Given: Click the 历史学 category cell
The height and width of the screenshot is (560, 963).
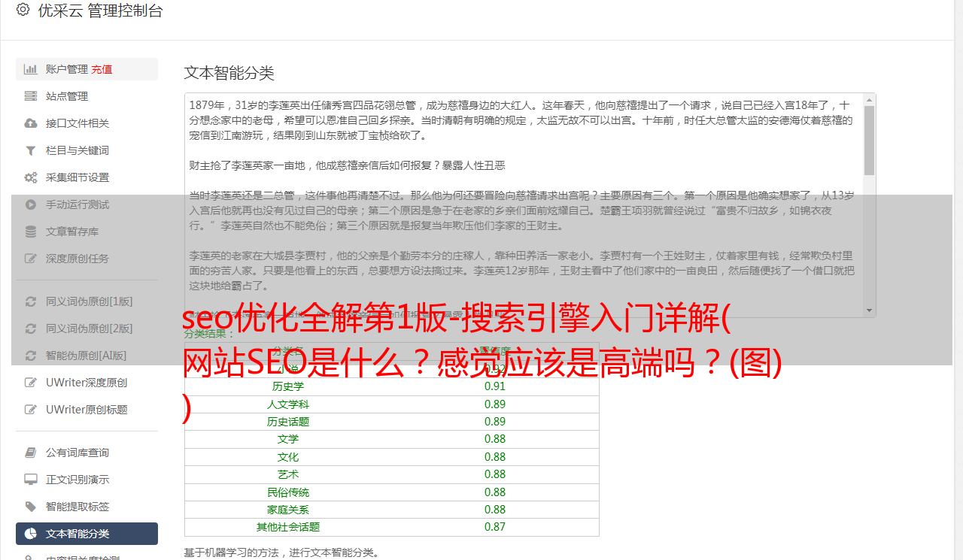Looking at the screenshot, I should (288, 386).
